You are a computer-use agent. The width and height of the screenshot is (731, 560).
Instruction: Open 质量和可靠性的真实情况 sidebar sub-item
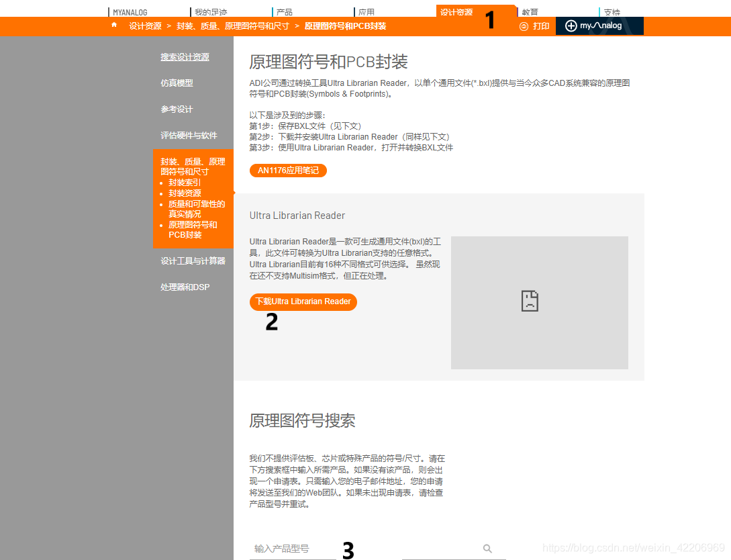tap(196, 209)
